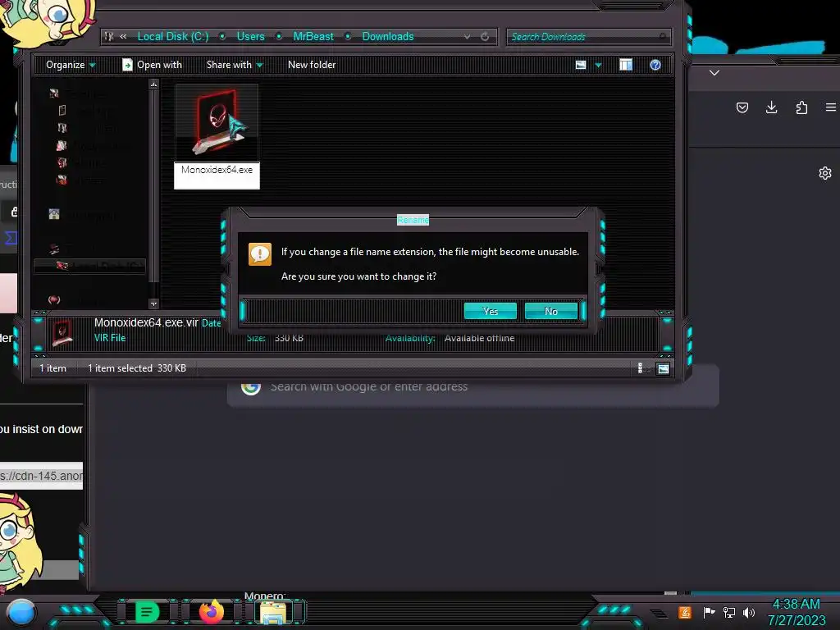Open the Organize dropdown menu
The height and width of the screenshot is (630, 840).
click(x=71, y=65)
